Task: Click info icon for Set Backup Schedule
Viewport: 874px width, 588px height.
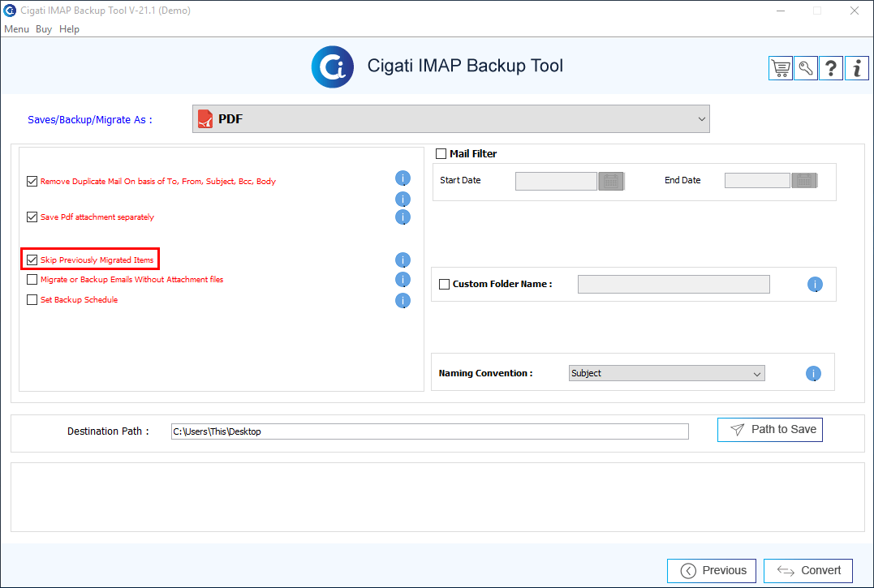Action: point(403,301)
